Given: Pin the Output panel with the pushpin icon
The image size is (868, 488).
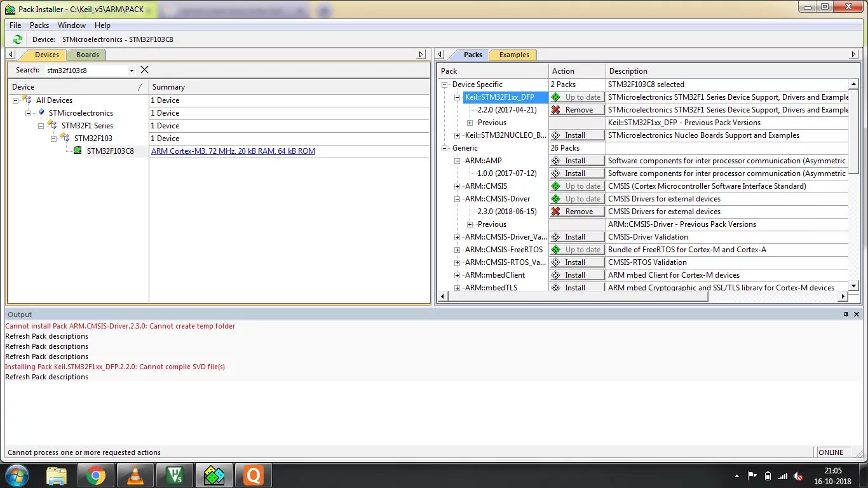Looking at the screenshot, I should tap(846, 315).
